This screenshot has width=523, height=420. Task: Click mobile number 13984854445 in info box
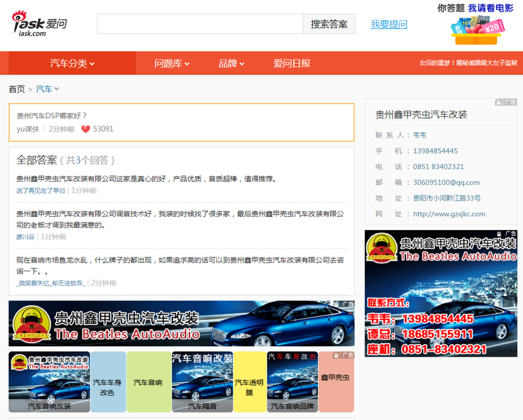tap(435, 151)
